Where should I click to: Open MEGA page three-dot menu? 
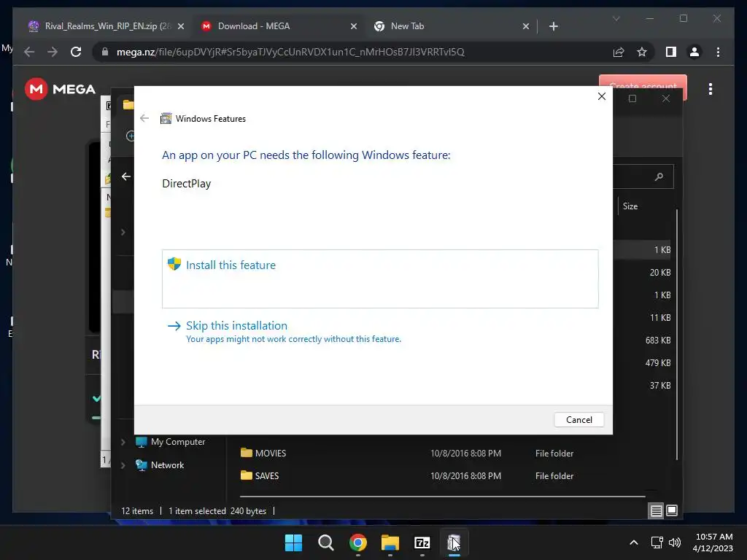click(711, 89)
